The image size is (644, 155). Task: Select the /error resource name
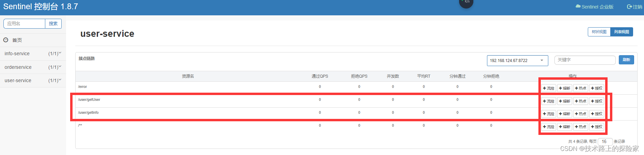(82, 87)
